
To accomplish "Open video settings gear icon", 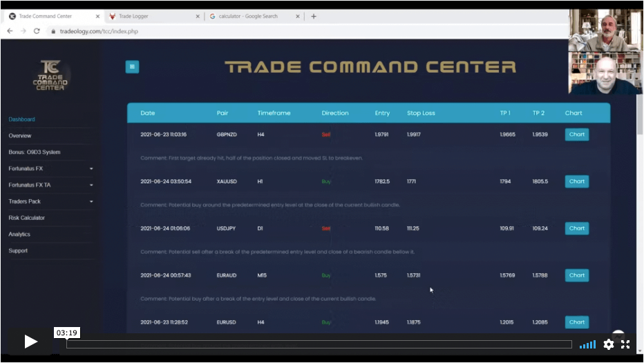I will [608, 344].
